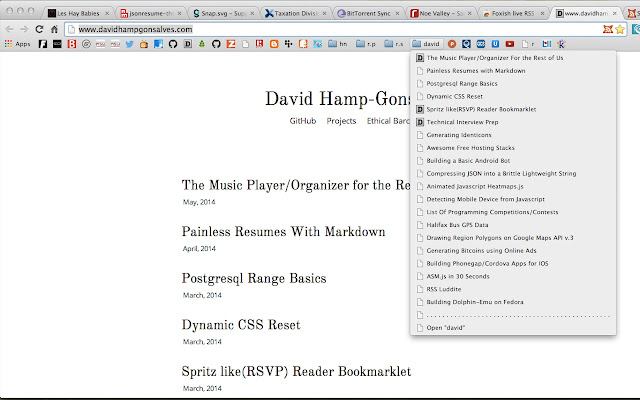Open the 'Postgresql Range Basics' article link
Screen dimensions: 640x400
point(254,278)
